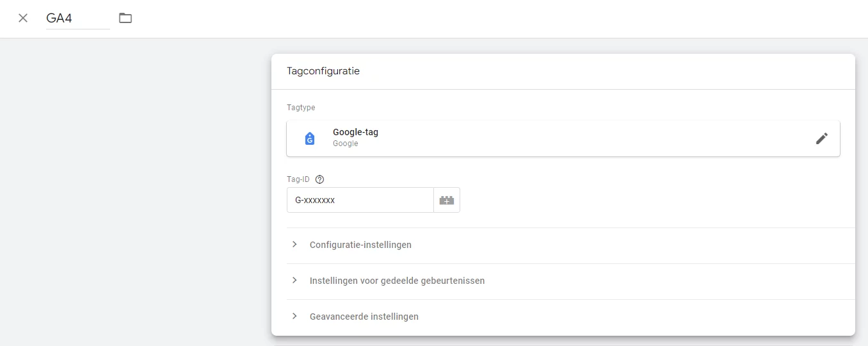Edit the GA4 tag name field
868x346 pixels.
(77, 18)
